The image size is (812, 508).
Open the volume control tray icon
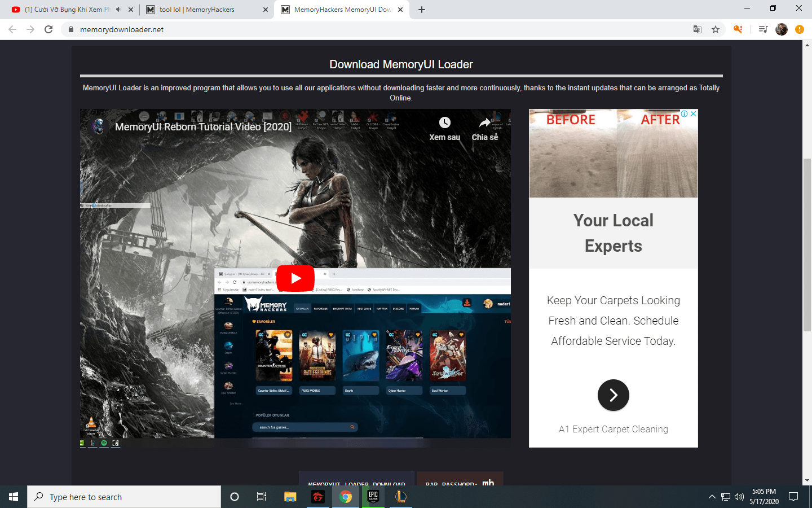(x=739, y=497)
